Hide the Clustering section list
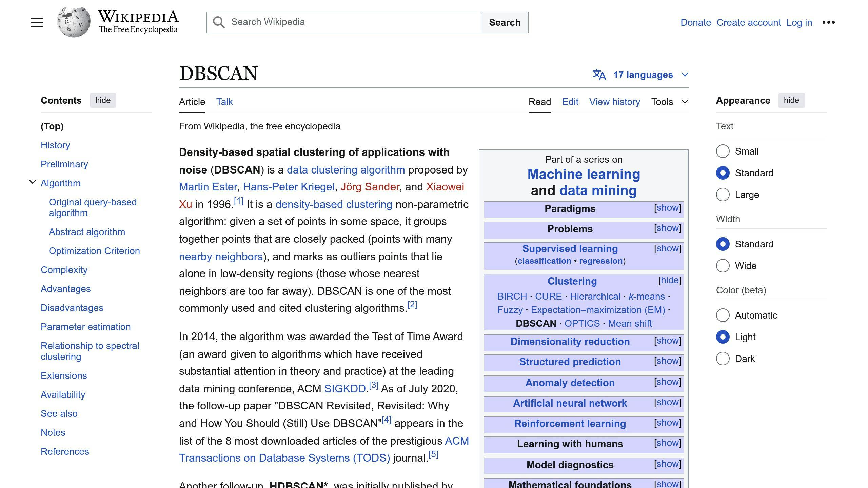The image size is (868, 488). (670, 280)
